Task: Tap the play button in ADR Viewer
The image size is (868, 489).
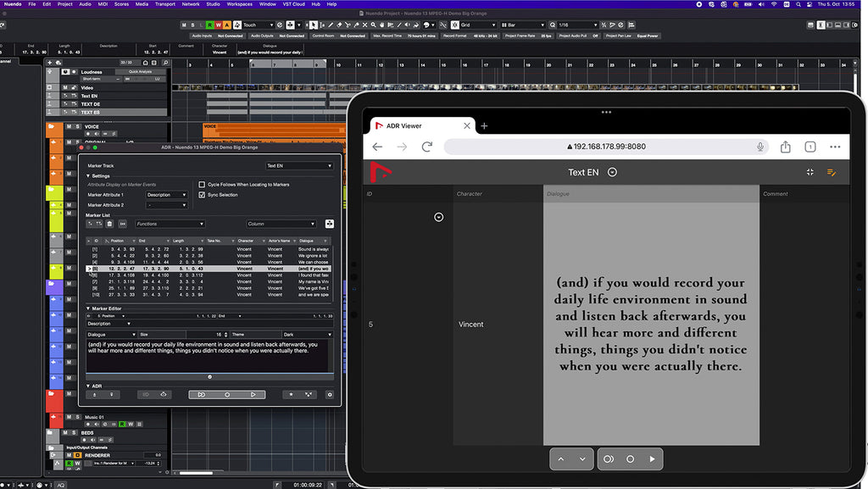Action: [x=652, y=459]
